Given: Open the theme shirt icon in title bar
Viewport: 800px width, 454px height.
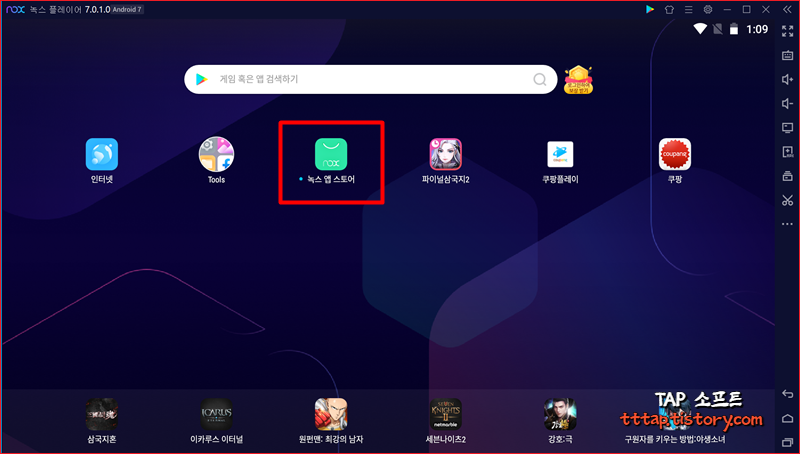Looking at the screenshot, I should (669, 9).
